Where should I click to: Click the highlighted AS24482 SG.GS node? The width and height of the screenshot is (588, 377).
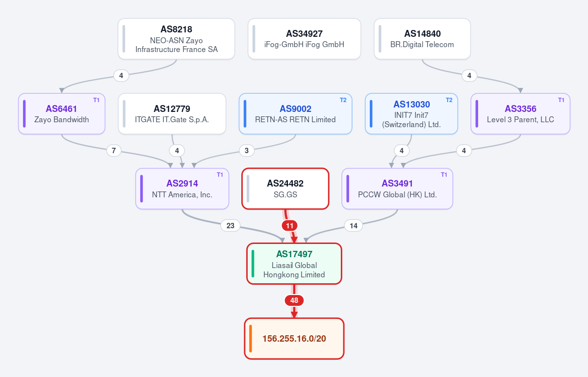coord(285,188)
